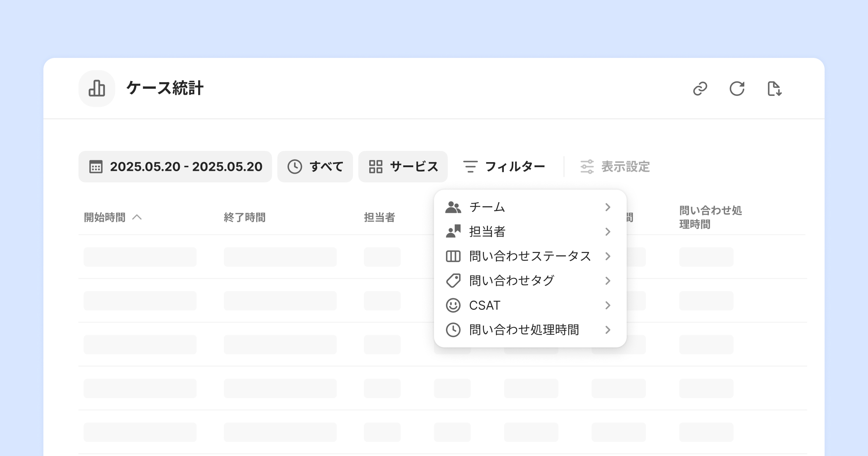Click the clock icon next to すべて
This screenshot has width=868, height=456.
point(295,167)
